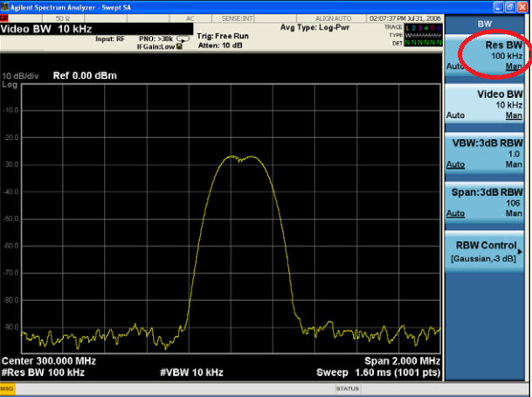The height and width of the screenshot is (397, 532).
Task: Click the trace TYPE indicator row
Action: (x=418, y=35)
